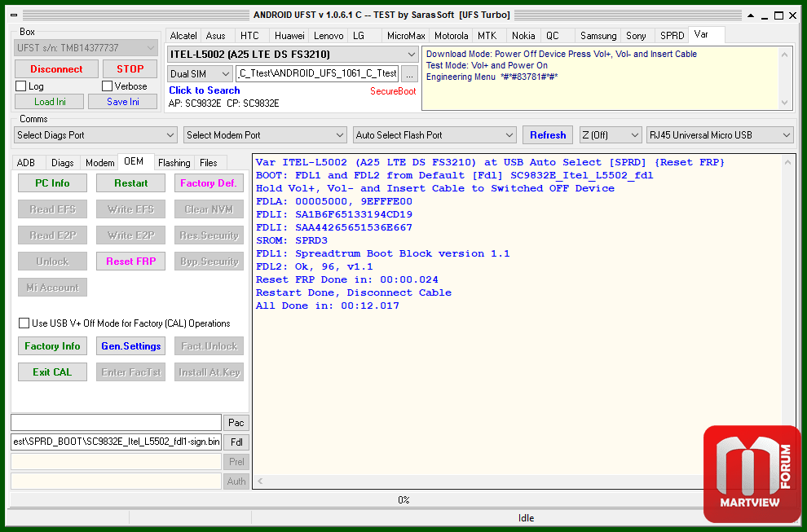Open the Flashing tab

click(174, 163)
